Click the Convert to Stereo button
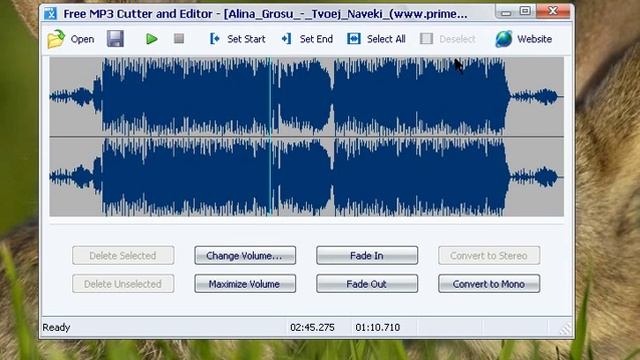 tap(489, 256)
